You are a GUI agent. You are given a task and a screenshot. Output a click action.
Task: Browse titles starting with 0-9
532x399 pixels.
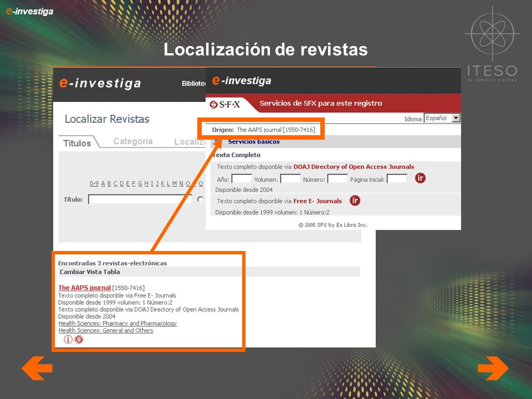coord(94,183)
